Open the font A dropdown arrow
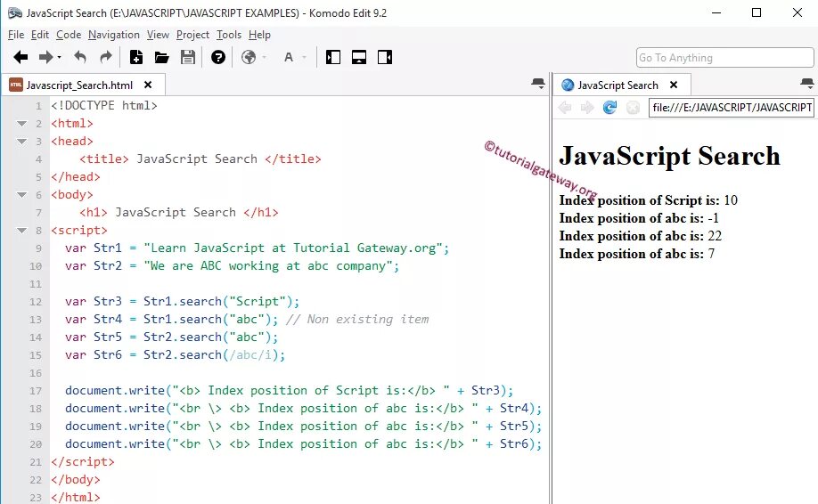The height and width of the screenshot is (504, 818). coord(304,57)
